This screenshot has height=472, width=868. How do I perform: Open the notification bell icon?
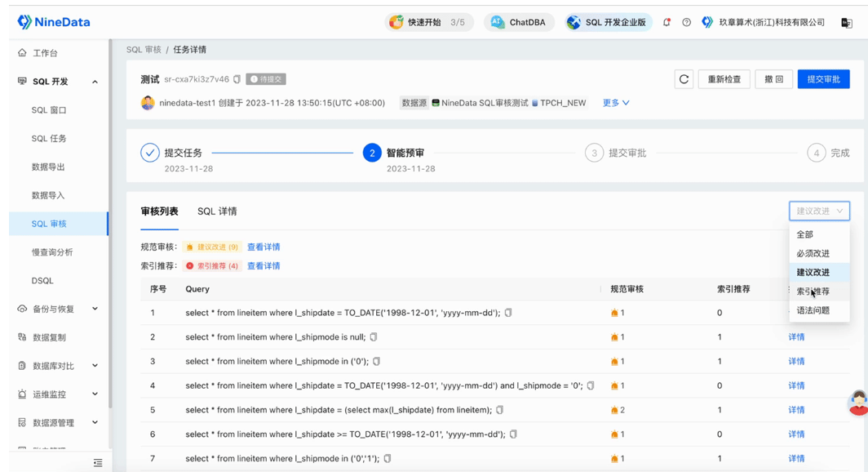(666, 22)
